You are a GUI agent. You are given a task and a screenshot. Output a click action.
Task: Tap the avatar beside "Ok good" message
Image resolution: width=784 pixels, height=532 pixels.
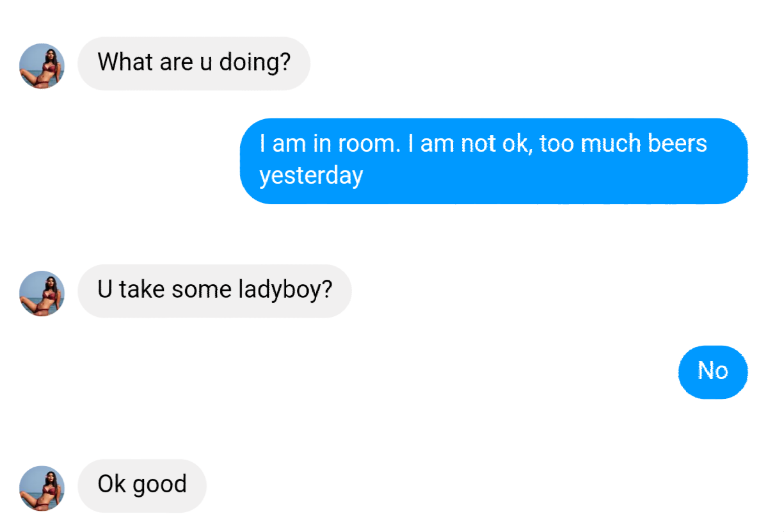[42, 488]
